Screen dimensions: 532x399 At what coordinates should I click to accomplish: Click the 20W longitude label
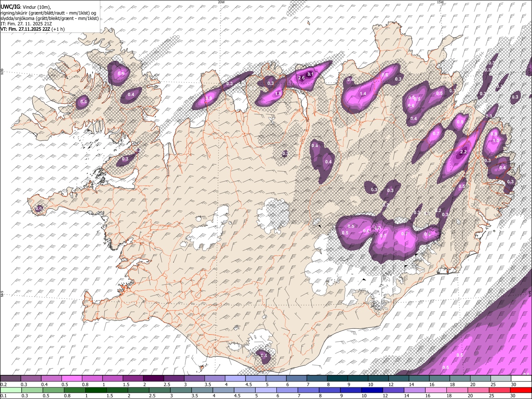(221, 2)
